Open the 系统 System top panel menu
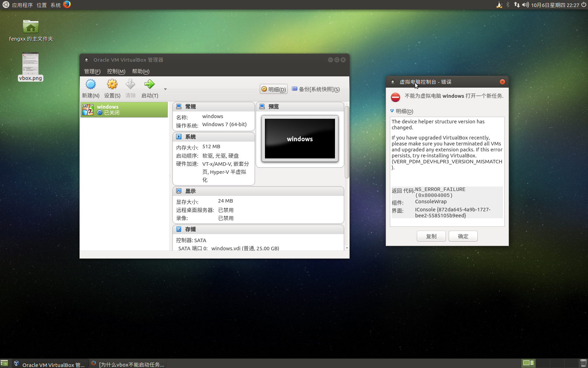Viewport: 588px width, 368px height. point(55,5)
